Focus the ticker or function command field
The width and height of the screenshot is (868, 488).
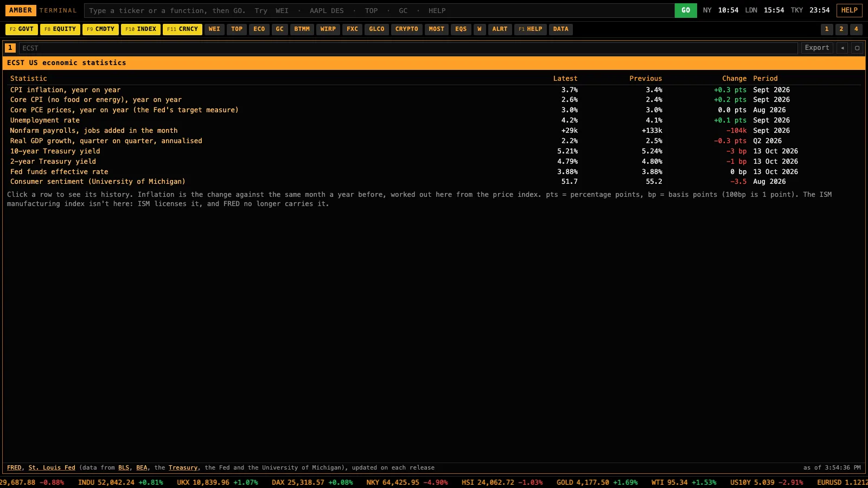tap(379, 10)
